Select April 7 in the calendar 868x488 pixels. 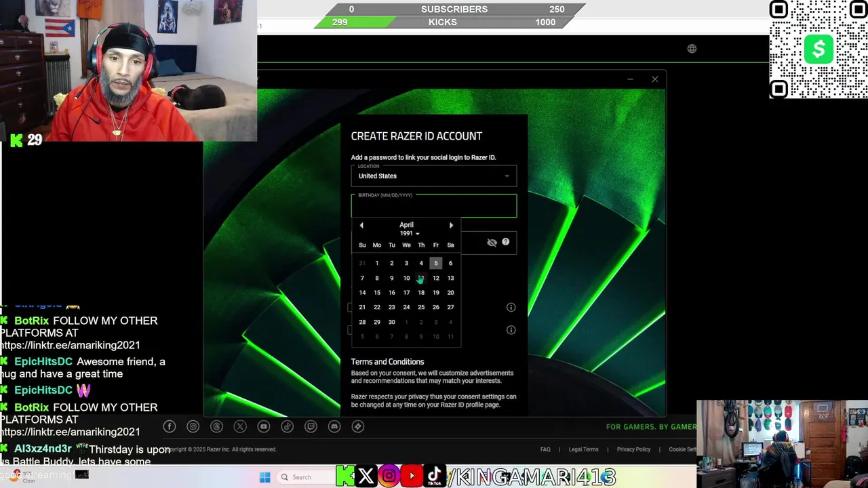pos(362,278)
